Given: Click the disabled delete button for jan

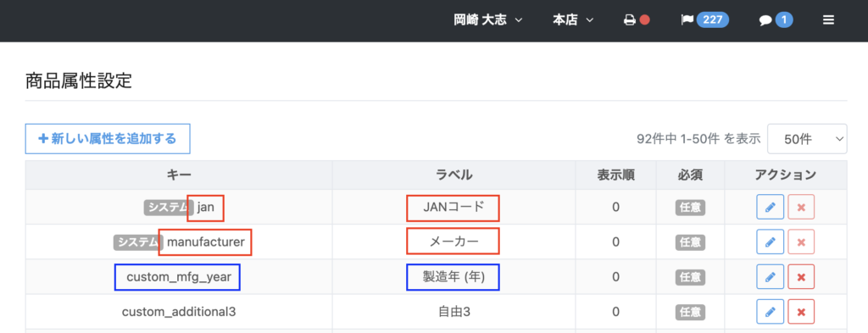Looking at the screenshot, I should click(x=801, y=208).
